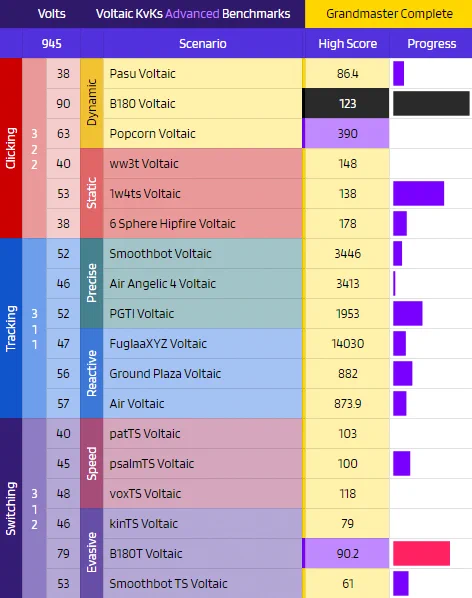Click Smoothbot Voltaic in Precise group

coord(160,254)
